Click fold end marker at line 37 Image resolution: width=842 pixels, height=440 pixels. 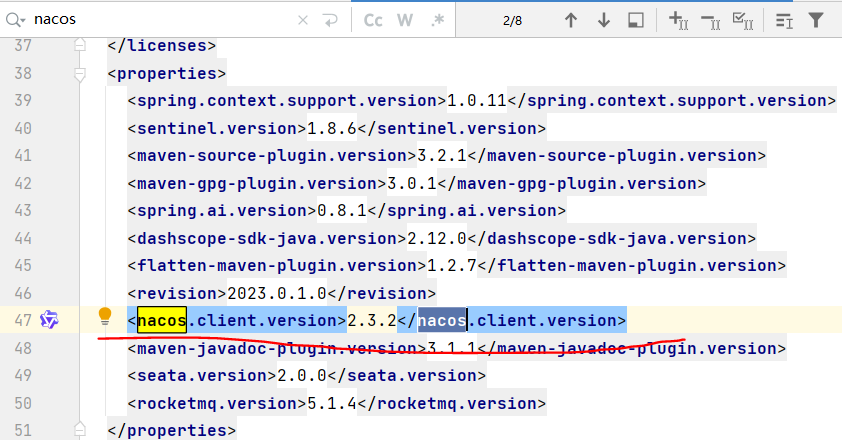(x=79, y=45)
